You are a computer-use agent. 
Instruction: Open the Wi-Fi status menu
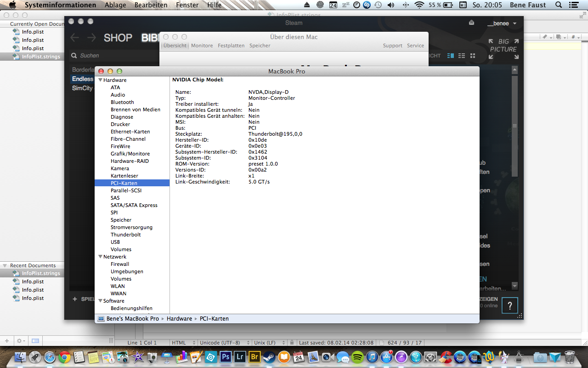pos(419,5)
